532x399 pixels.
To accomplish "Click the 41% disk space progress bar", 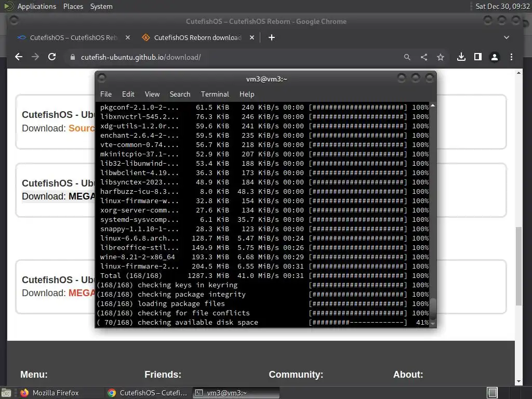I will [x=357, y=323].
